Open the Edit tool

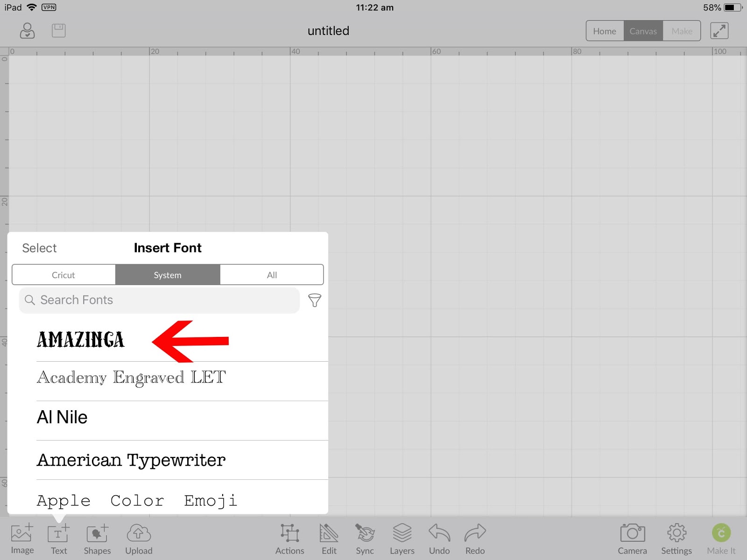[x=329, y=539]
